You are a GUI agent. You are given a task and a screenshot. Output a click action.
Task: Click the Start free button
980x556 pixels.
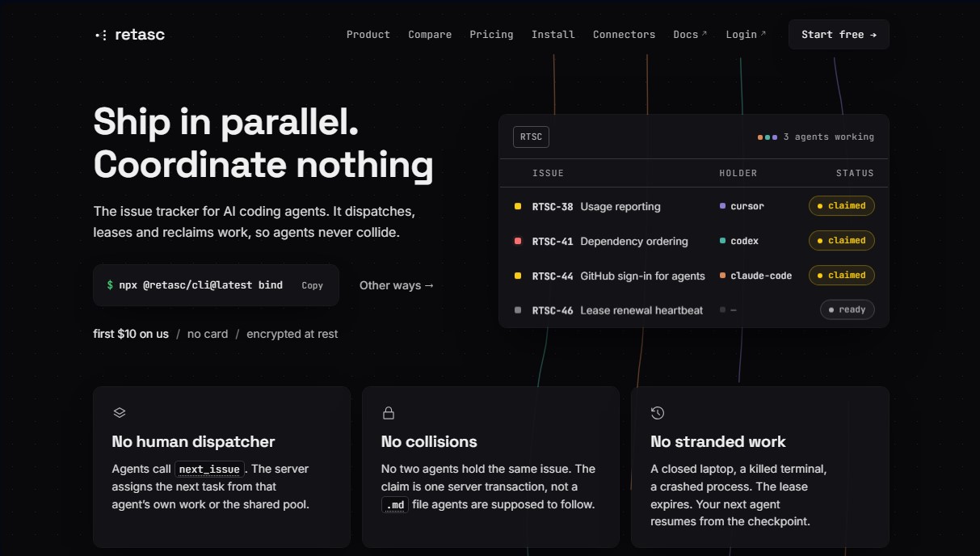click(839, 35)
